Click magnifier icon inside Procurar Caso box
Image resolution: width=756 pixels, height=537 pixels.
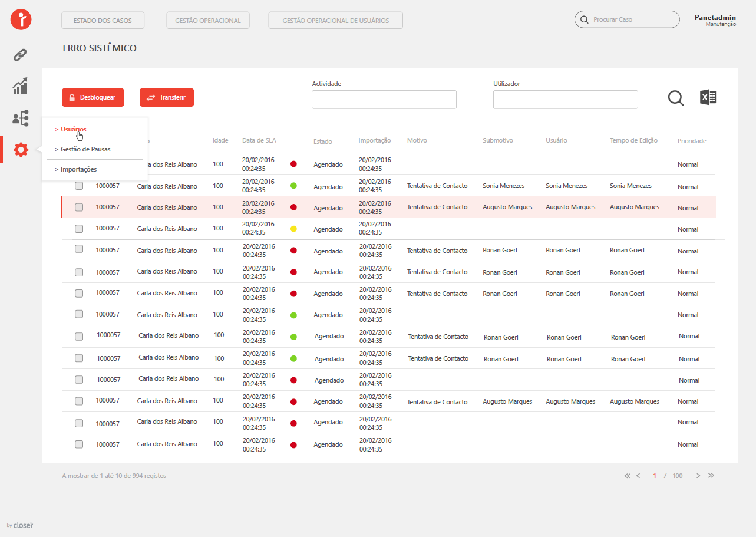585,19
